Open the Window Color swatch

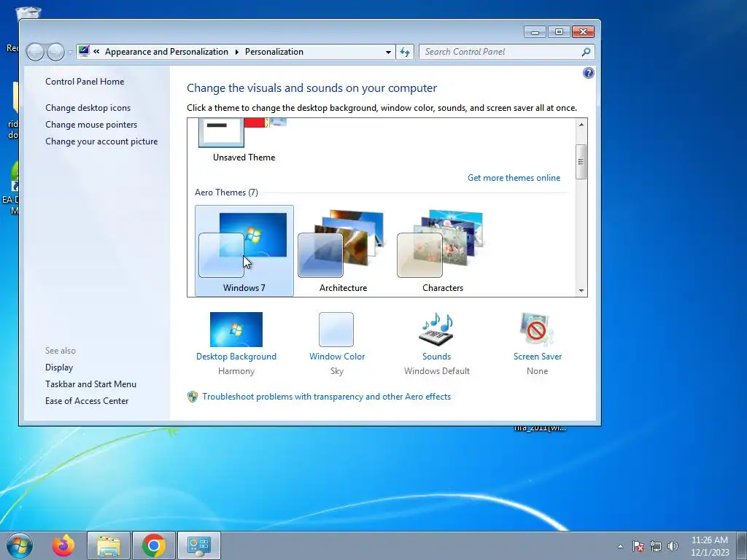click(x=336, y=330)
